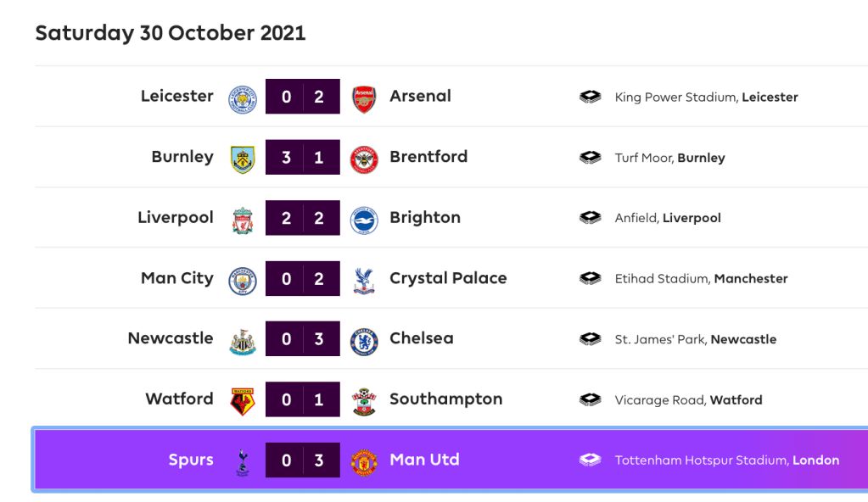This screenshot has width=868, height=502.
Task: Click the Crystal Palace eagle crest
Action: [363, 279]
